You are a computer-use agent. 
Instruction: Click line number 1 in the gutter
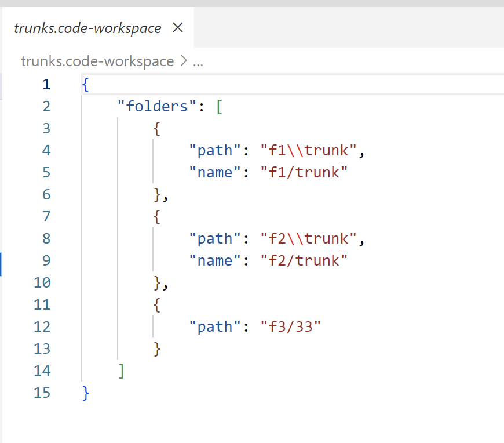(x=46, y=84)
